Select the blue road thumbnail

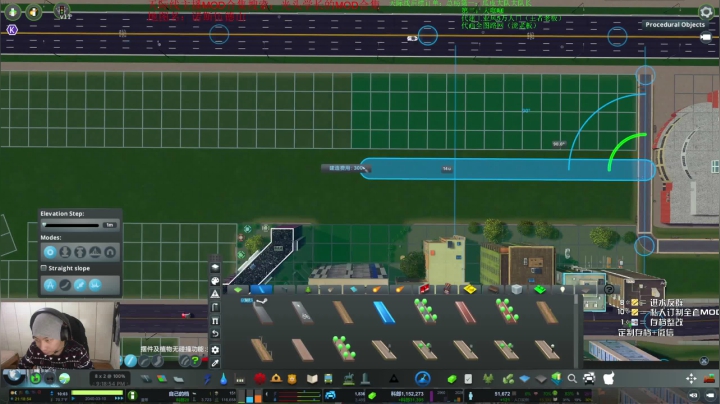click(384, 313)
